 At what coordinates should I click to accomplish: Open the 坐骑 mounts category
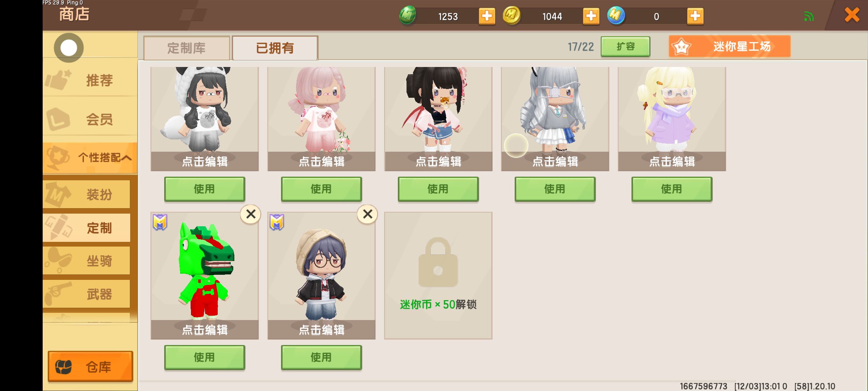click(87, 261)
